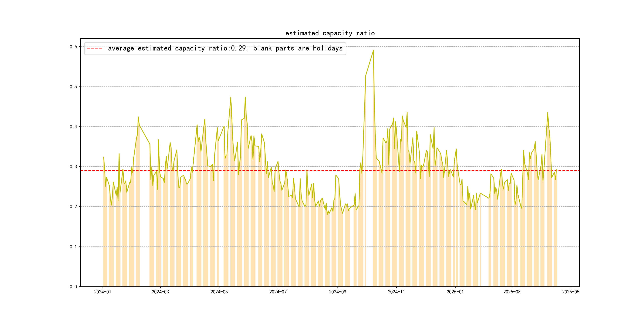644x322 pixels.
Task: Click the 2024-09 x-axis label
Action: tap(338, 292)
